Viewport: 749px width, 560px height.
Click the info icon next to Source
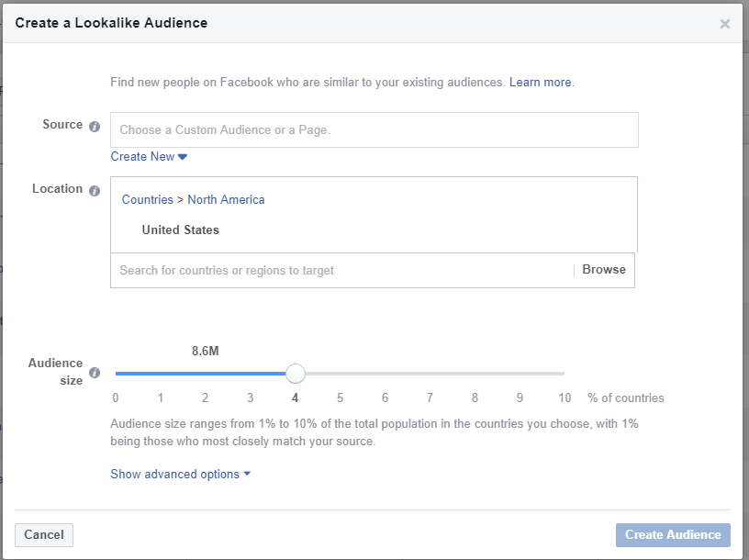(95, 127)
